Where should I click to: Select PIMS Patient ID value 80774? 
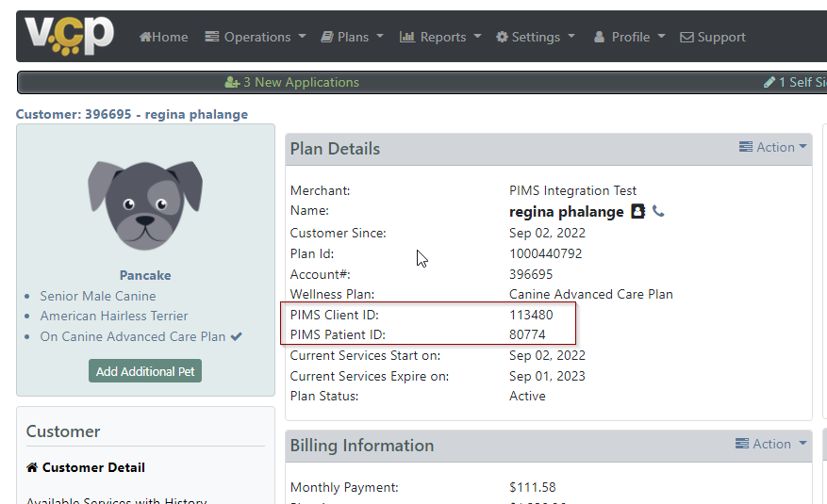527,335
